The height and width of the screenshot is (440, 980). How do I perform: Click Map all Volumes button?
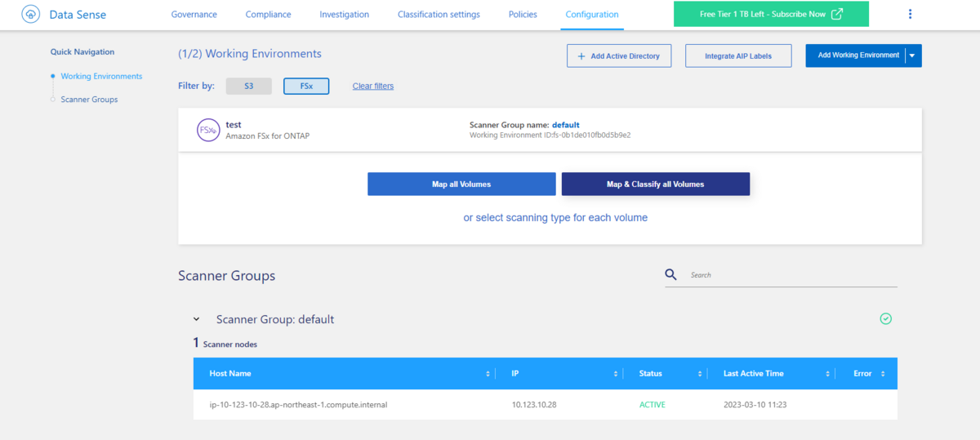tap(461, 184)
